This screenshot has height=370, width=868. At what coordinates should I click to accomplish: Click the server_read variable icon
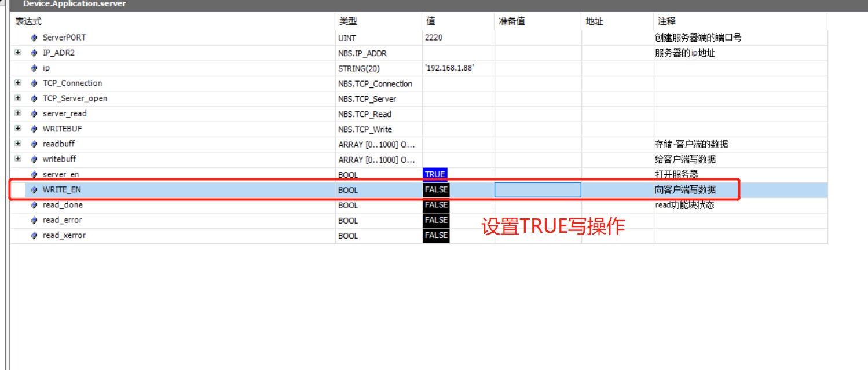[35, 113]
